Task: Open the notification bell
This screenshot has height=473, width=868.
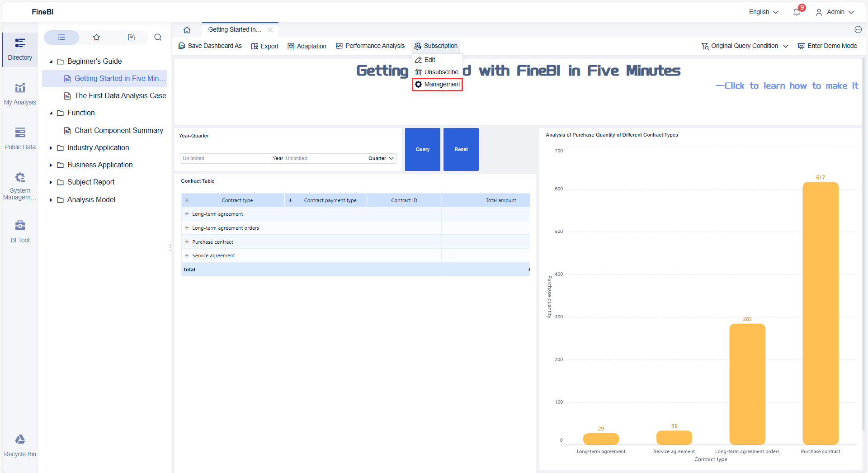Action: (x=797, y=12)
